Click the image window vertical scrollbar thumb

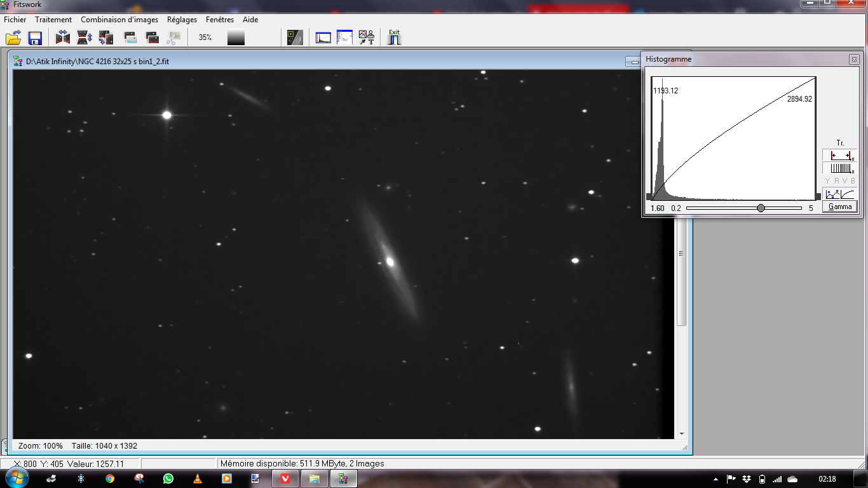pyautogui.click(x=682, y=272)
